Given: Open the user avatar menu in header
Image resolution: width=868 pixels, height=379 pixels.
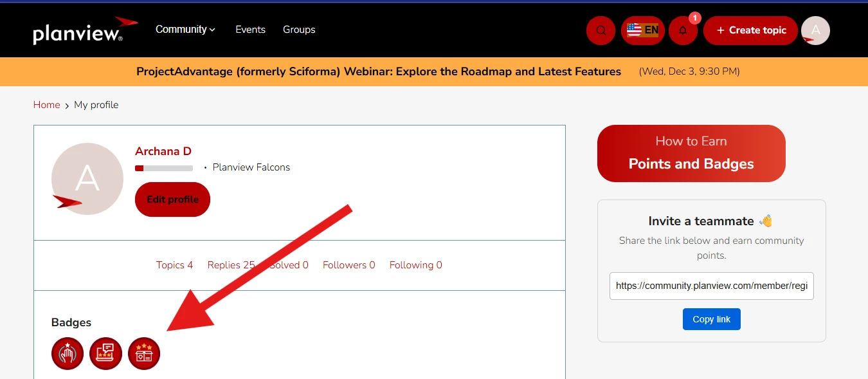Looking at the screenshot, I should [815, 30].
